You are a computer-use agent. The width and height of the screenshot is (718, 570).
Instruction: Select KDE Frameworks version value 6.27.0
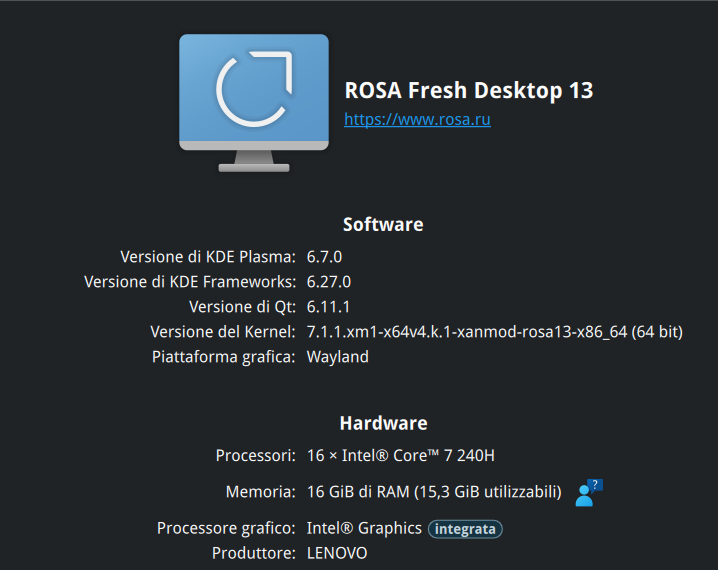[329, 282]
